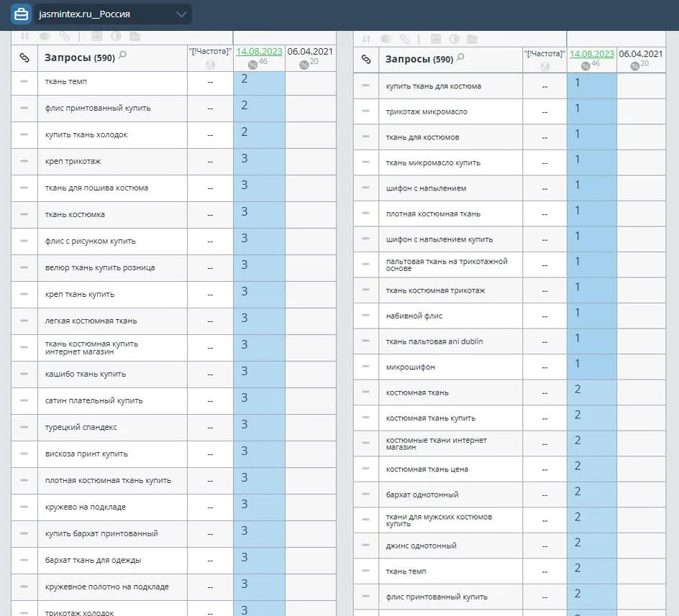The width and height of the screenshot is (679, 616).
Task: Select the query 'набивной флис'
Action: coord(414,316)
